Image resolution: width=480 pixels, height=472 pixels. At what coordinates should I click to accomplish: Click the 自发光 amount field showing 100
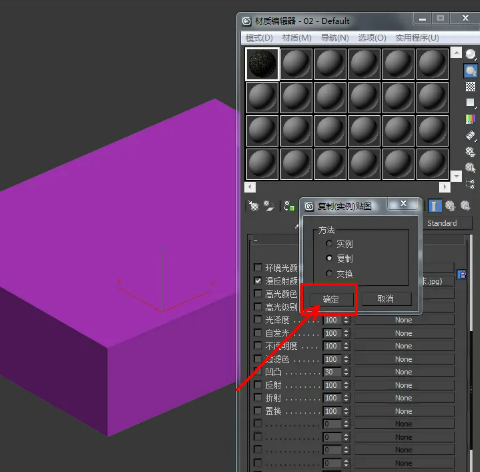(332, 333)
